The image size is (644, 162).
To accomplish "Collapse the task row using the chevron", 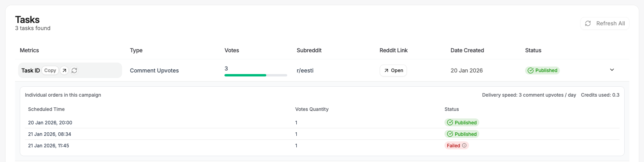I will 612,70.
